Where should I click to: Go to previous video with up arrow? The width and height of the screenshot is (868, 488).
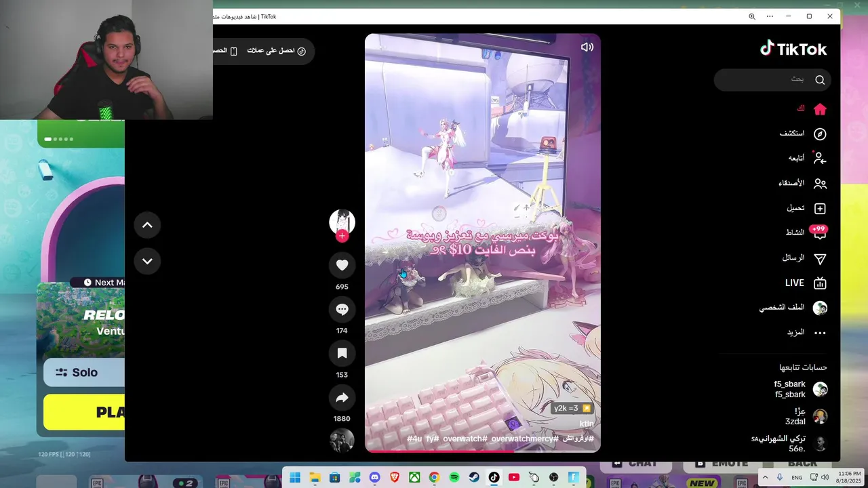[147, 225]
